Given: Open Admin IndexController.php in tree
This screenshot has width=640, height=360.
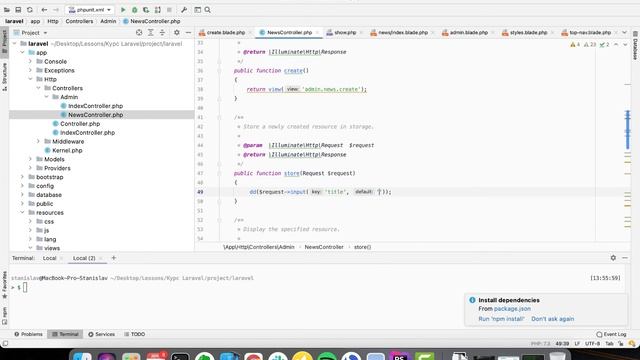Looking at the screenshot, I should click(95, 106).
